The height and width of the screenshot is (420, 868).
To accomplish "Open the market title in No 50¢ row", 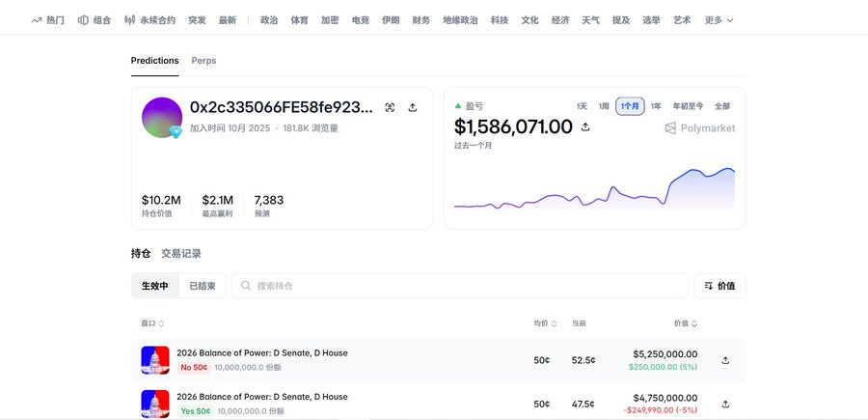I will tap(261, 353).
